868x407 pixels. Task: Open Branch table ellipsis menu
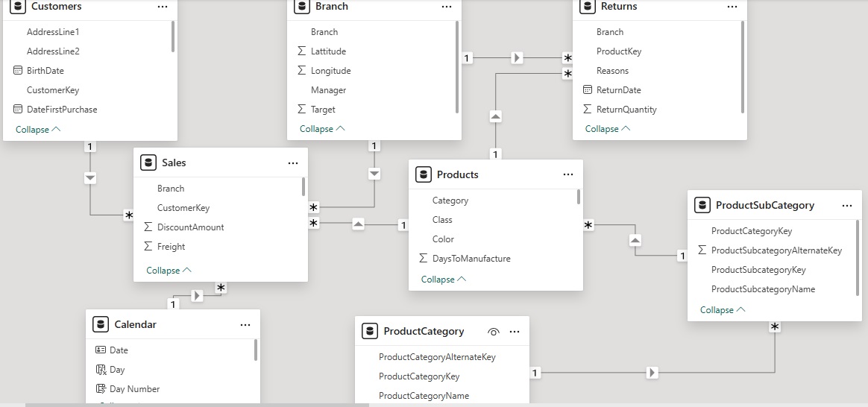click(x=447, y=7)
